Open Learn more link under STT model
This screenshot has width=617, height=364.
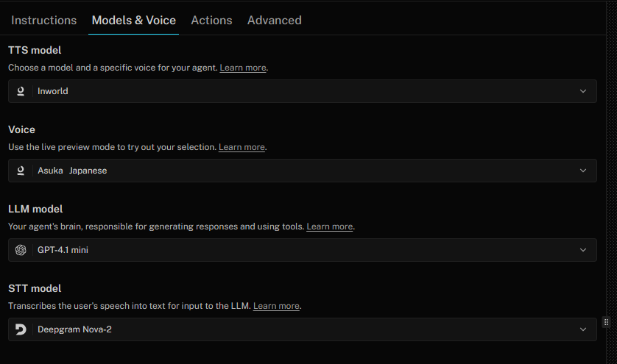[x=276, y=306]
